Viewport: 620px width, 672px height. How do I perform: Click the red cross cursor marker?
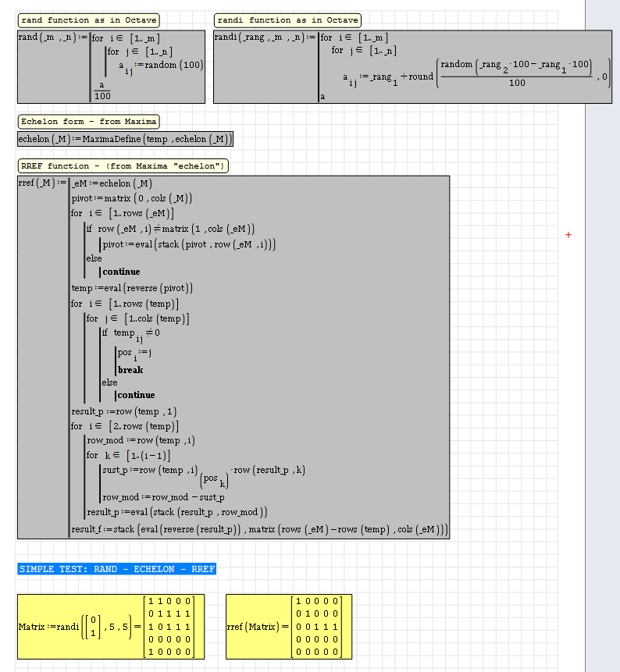(x=568, y=235)
